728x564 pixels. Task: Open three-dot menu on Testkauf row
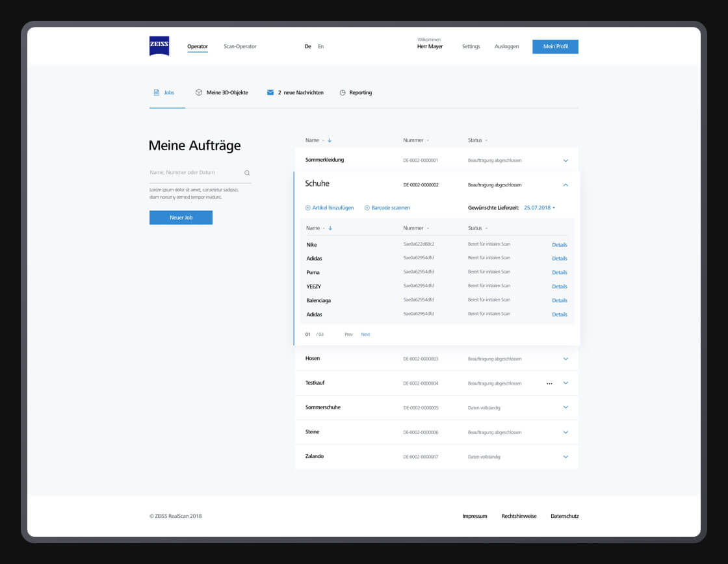pos(549,383)
